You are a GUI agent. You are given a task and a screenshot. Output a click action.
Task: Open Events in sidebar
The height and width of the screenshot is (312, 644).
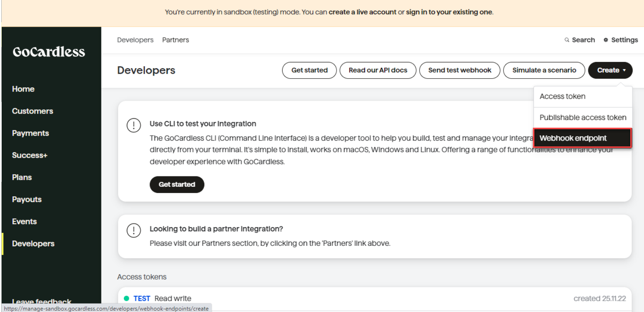point(25,221)
